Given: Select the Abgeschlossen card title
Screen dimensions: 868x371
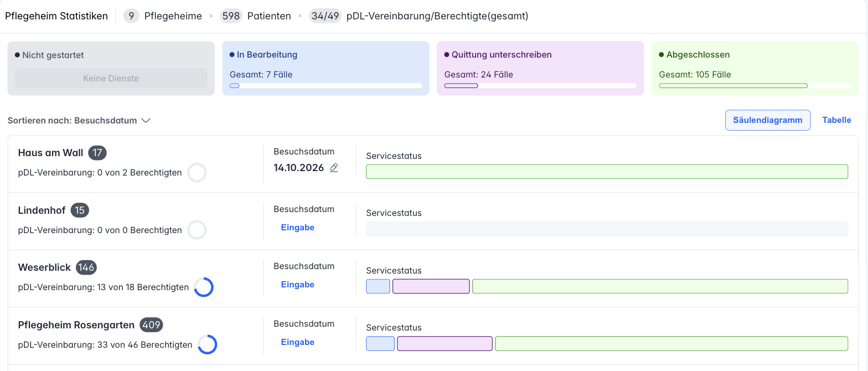Looking at the screenshot, I should pyautogui.click(x=698, y=55).
